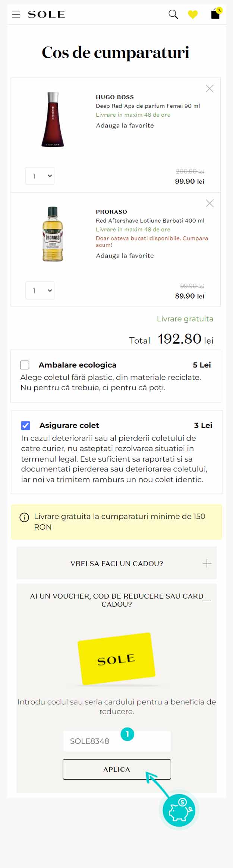Open quantity dropdown for Proraso aftershave
This screenshot has height=868, width=233.
tap(40, 291)
